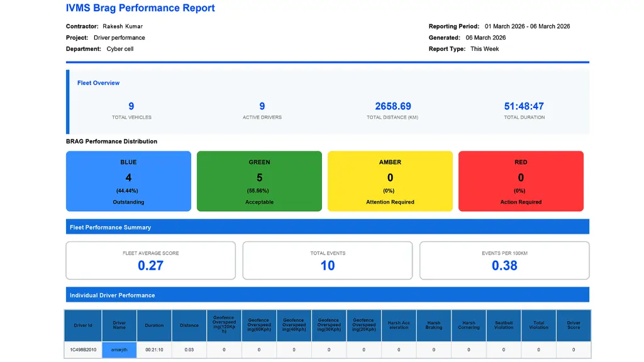Select the BLUE Outstanding card

click(128, 181)
